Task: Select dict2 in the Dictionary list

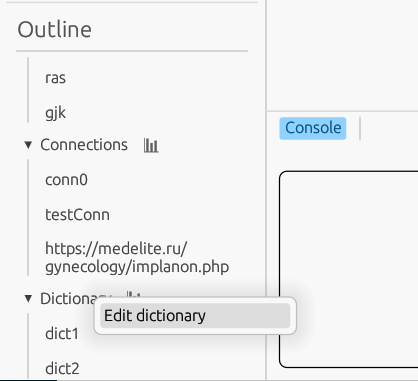Action: click(62, 368)
